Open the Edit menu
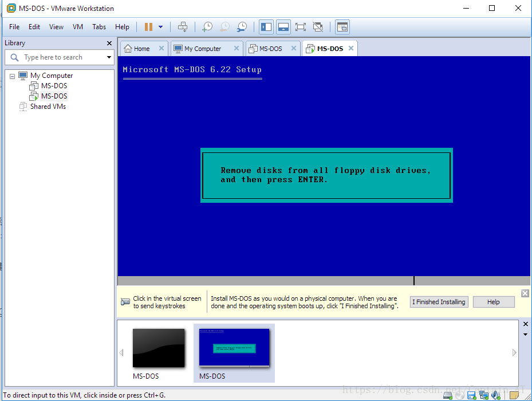Viewport: 532px width, 401px height. coord(34,27)
